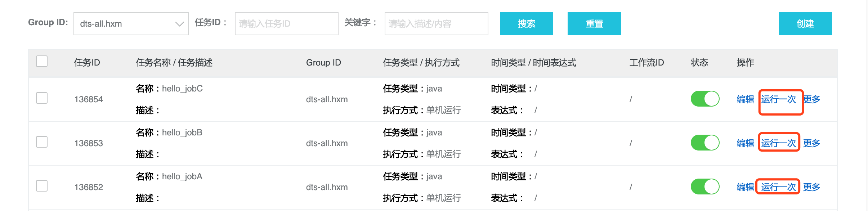Click the 关键字 keyword input field

[436, 24]
